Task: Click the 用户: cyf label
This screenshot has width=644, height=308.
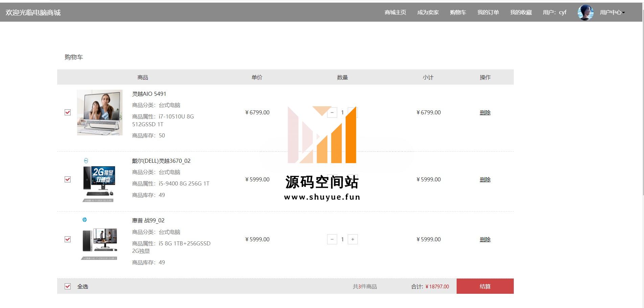Action: [554, 13]
